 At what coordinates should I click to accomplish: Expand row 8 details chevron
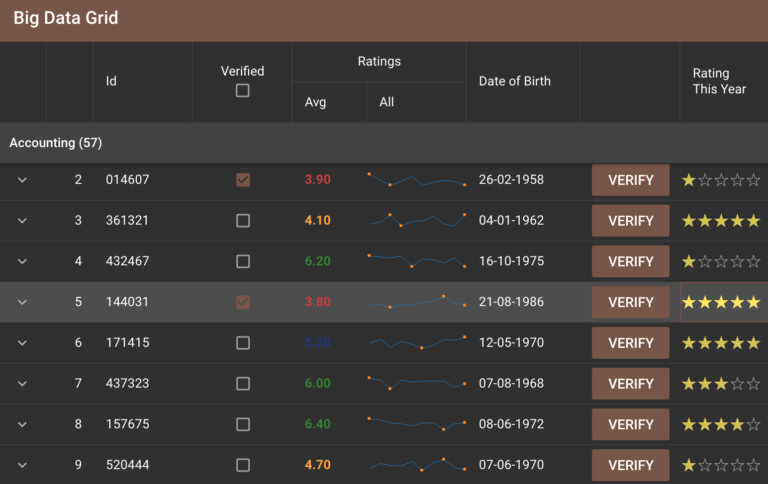pyautogui.click(x=22, y=425)
